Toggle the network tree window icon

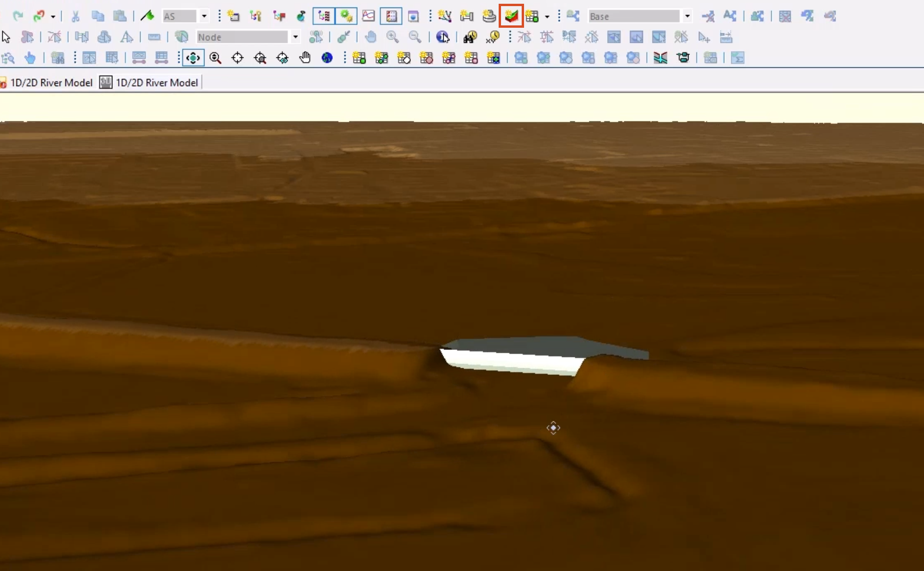pos(324,16)
